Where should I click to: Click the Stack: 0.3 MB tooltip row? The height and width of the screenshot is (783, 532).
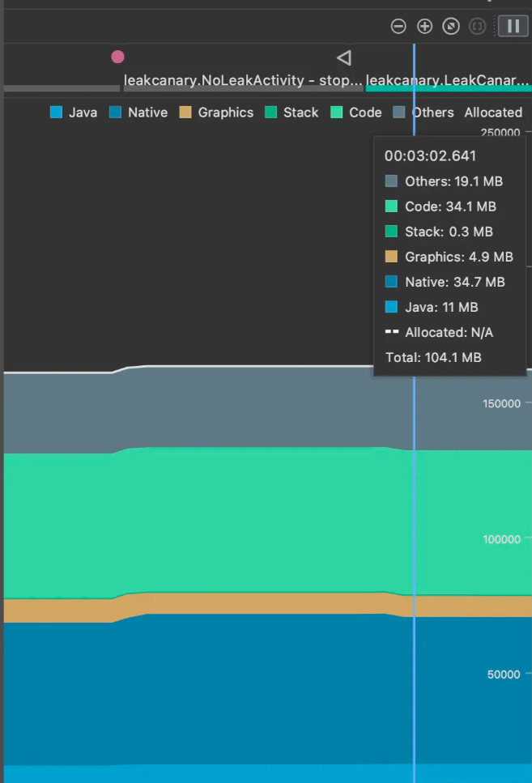point(439,232)
